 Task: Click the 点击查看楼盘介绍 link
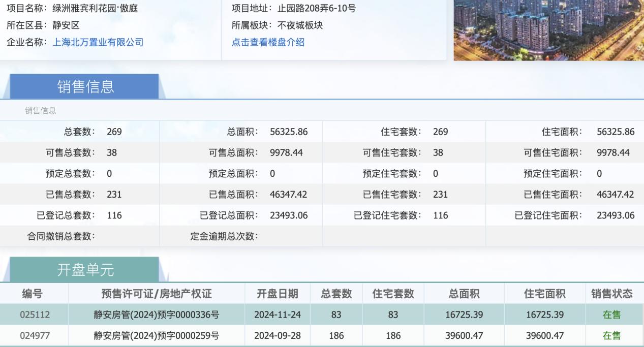pos(268,42)
